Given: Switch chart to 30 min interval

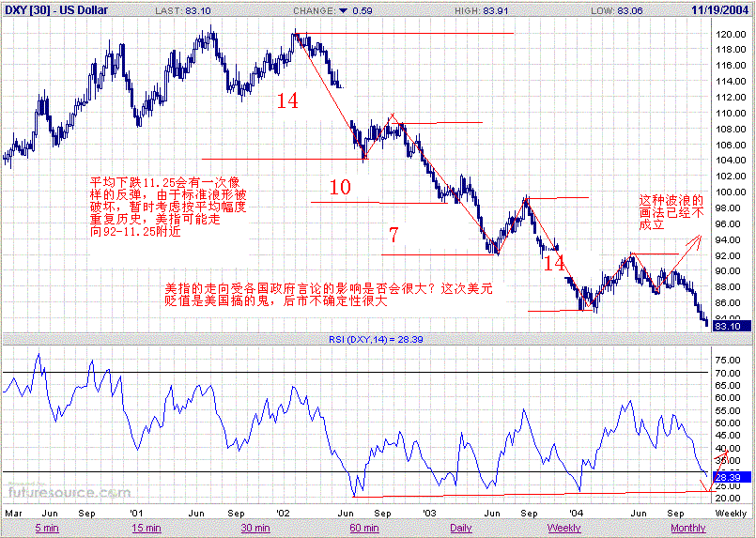Looking at the screenshot, I should tap(255, 528).
